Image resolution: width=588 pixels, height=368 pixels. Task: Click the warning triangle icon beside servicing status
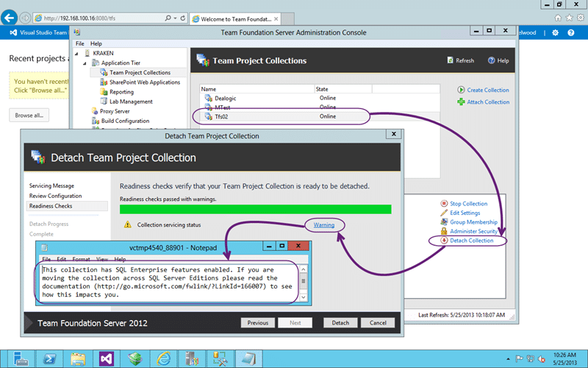(x=128, y=224)
